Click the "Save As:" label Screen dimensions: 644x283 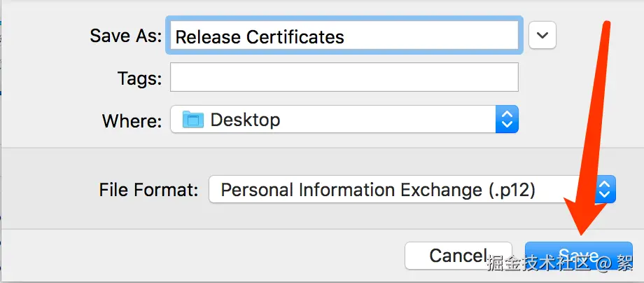click(126, 36)
